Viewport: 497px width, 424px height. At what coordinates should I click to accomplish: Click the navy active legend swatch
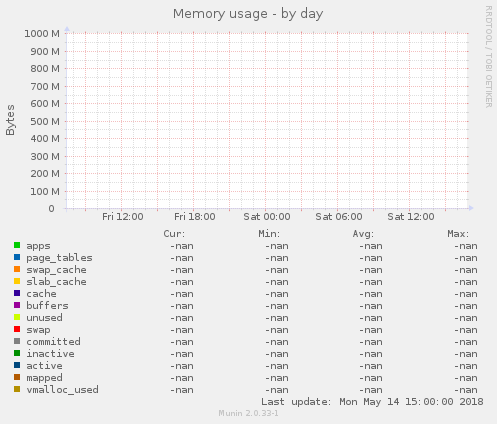tap(17, 365)
